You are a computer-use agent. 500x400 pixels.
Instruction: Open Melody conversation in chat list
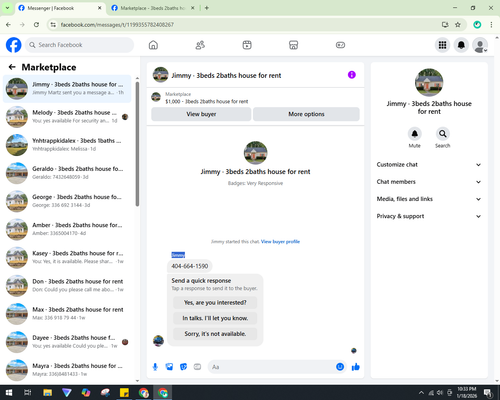(67, 117)
